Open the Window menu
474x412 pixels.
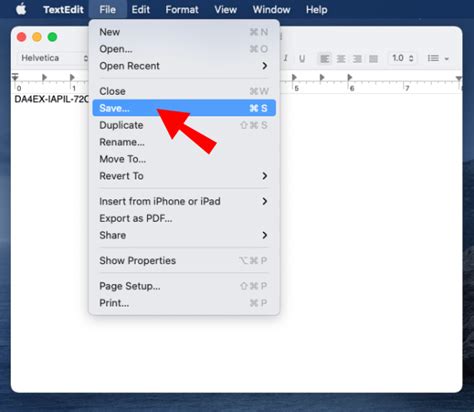[x=271, y=10]
